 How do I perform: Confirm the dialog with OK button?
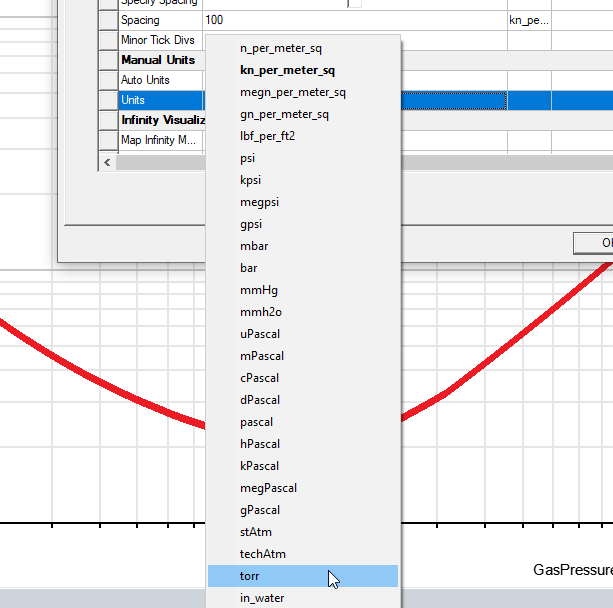tap(593, 243)
